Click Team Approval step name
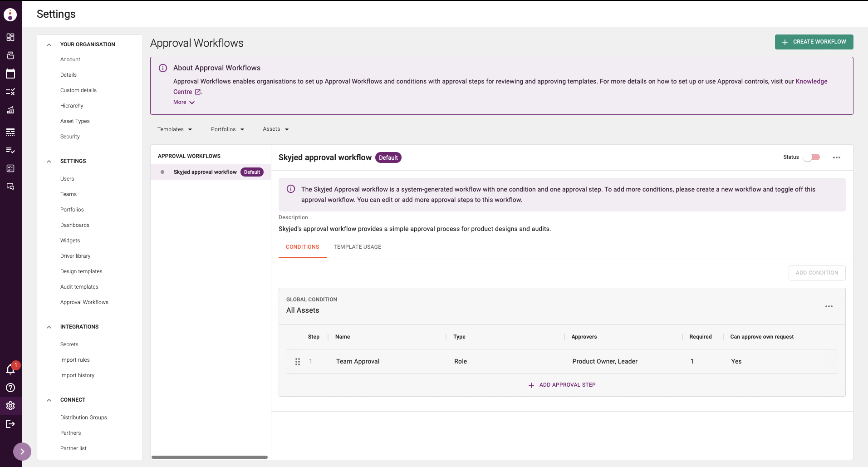Image resolution: width=868 pixels, height=467 pixels. click(358, 362)
